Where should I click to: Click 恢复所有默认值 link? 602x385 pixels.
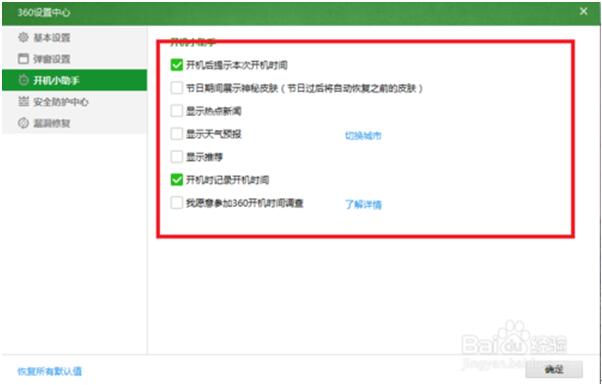point(50,371)
